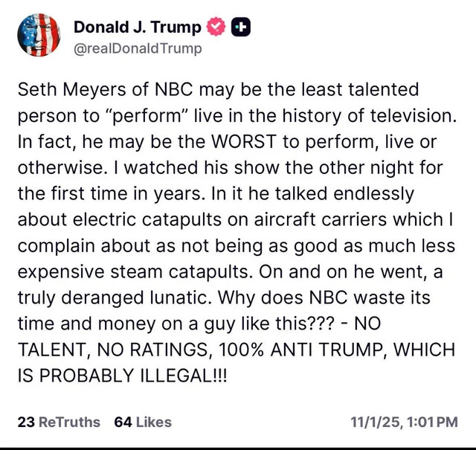Click the number 64 before Likes
This screenshot has width=476, height=450.
[123, 422]
